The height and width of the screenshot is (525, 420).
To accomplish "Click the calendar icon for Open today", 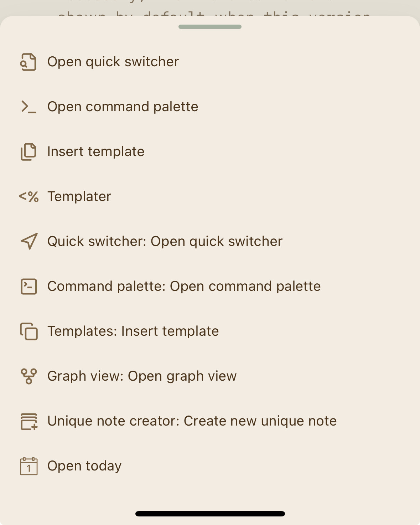I will click(28, 466).
